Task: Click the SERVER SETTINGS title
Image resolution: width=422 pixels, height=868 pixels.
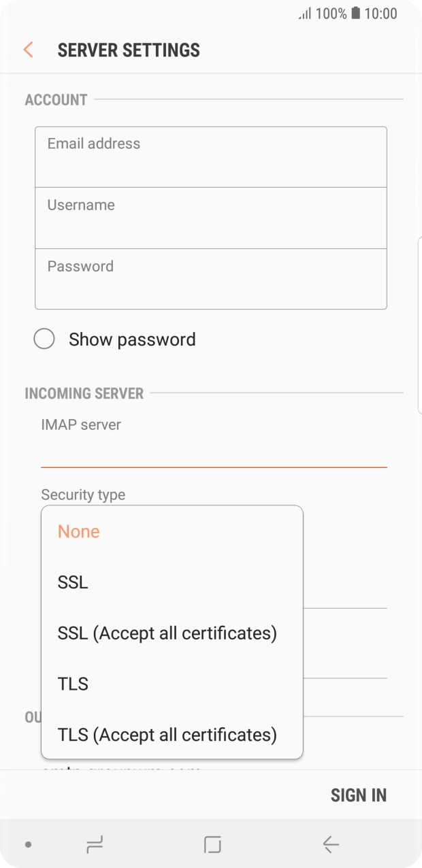Action: click(129, 50)
